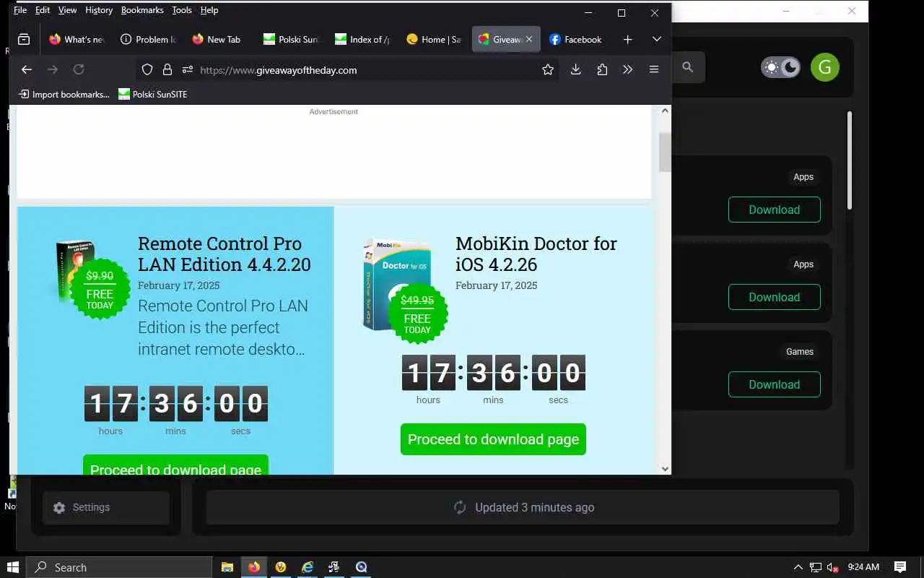
Task: Click the Games Download button
Action: tap(774, 384)
